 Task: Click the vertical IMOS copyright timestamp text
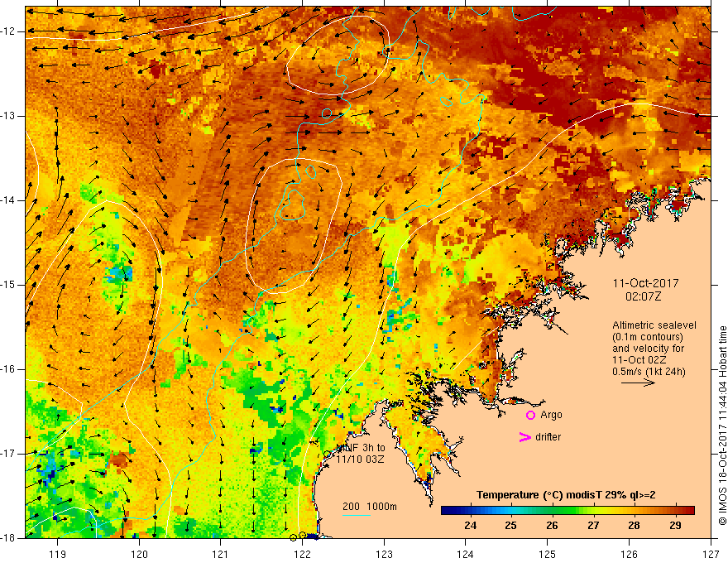[x=722, y=426]
